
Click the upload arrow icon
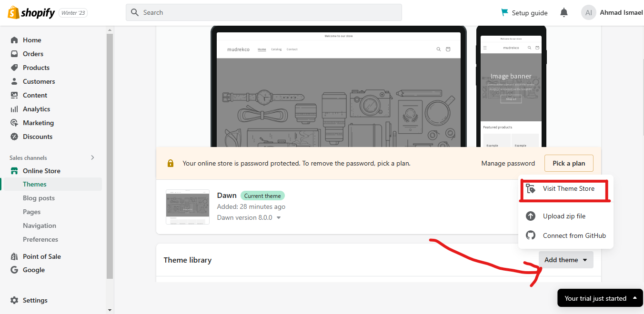531,216
